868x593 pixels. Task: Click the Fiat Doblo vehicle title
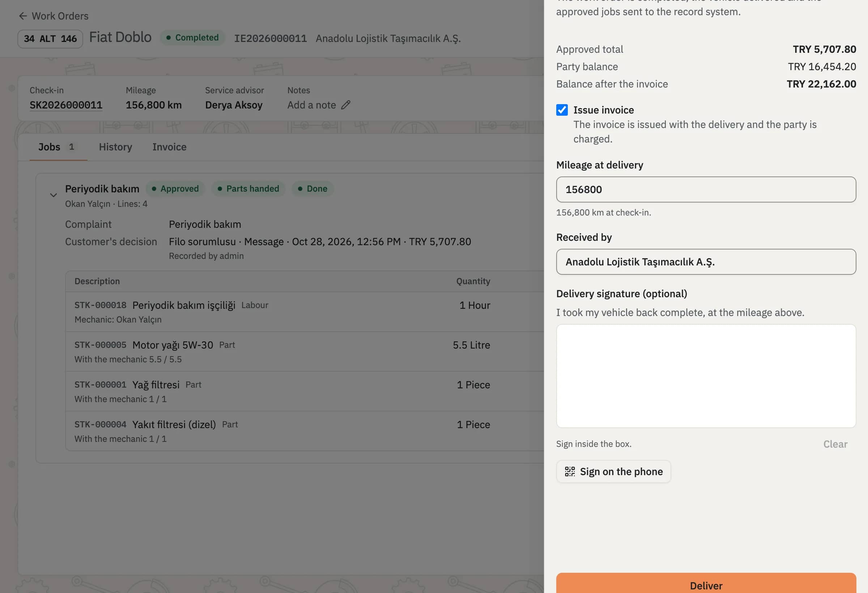[120, 37]
